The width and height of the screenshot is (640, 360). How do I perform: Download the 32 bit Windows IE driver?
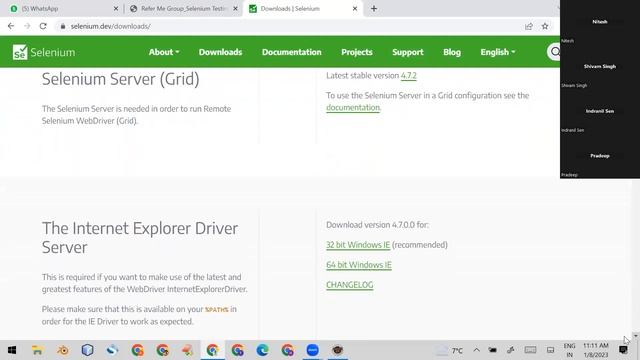coord(358,245)
